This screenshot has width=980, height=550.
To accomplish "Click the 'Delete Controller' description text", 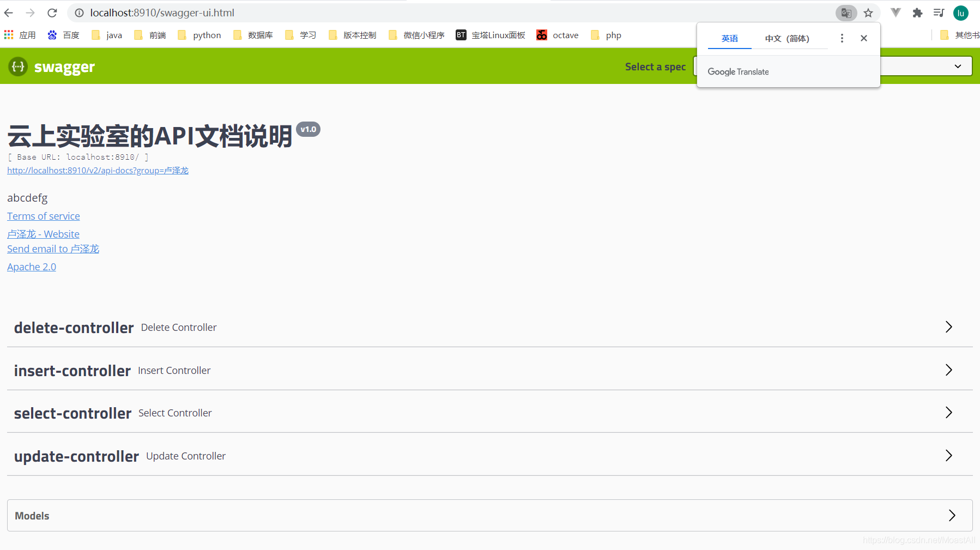I will coord(179,328).
